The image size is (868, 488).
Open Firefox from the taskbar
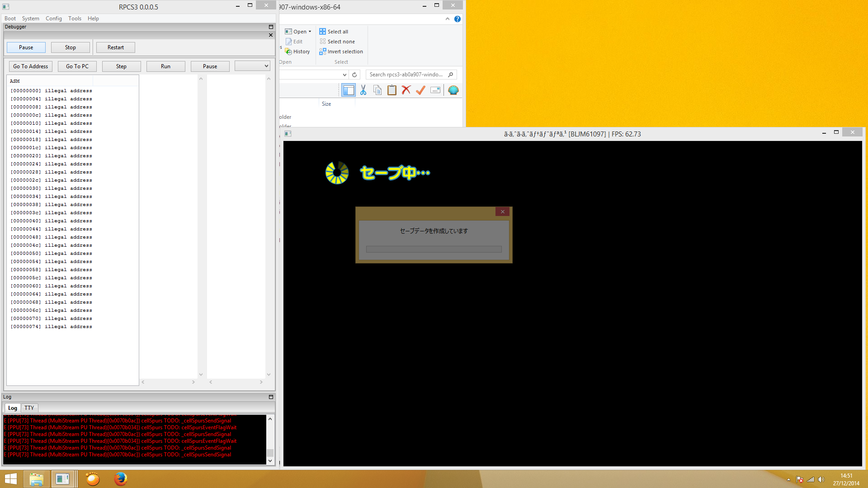120,479
